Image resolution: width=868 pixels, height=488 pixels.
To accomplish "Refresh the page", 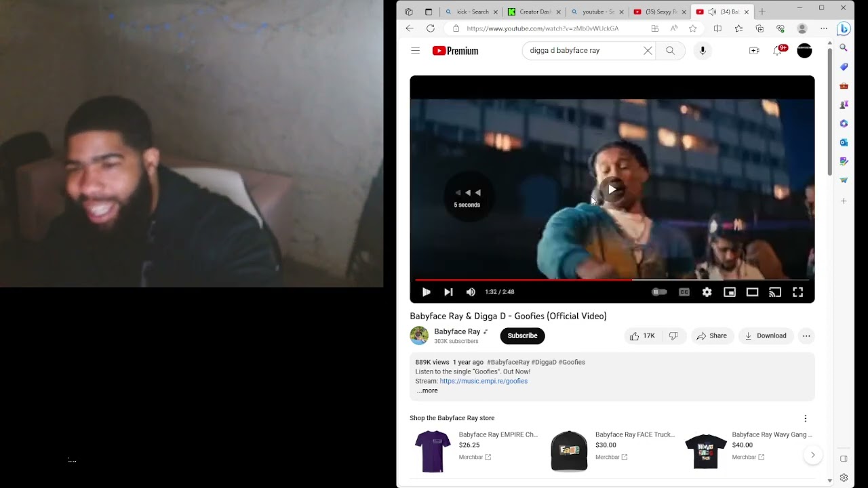I will 431,28.
